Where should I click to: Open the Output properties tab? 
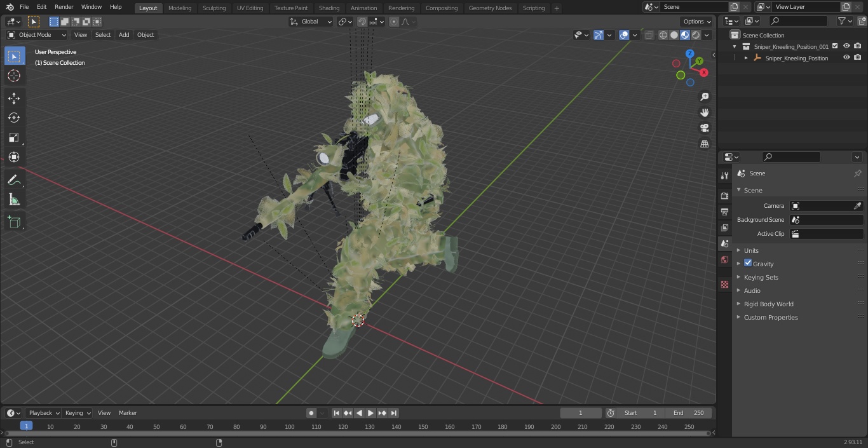click(x=724, y=212)
